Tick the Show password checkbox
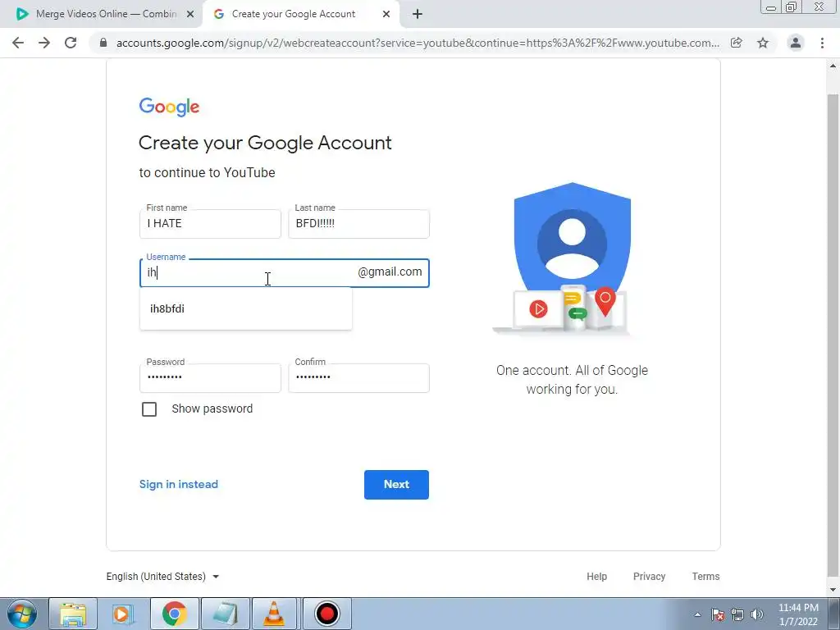 [x=149, y=409]
